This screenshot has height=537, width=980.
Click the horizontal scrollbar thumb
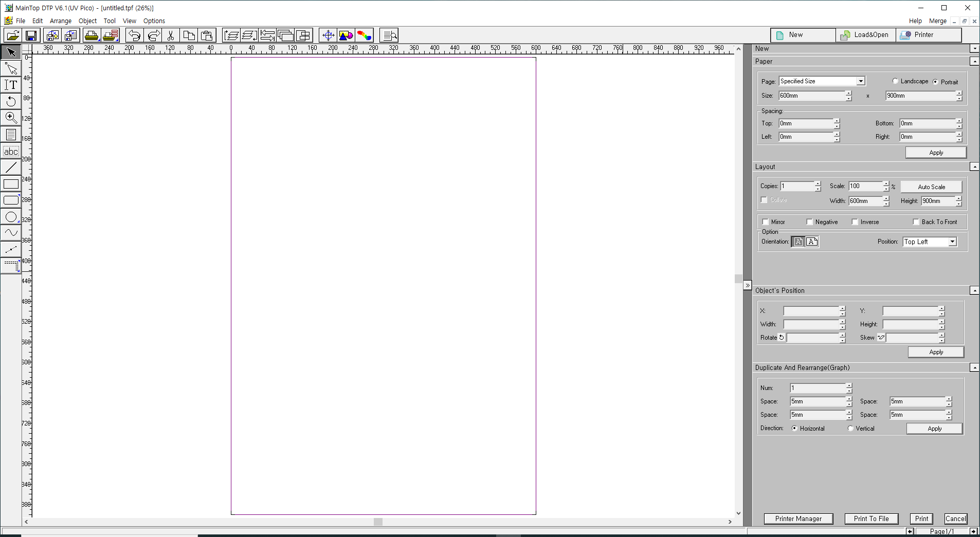click(x=378, y=522)
